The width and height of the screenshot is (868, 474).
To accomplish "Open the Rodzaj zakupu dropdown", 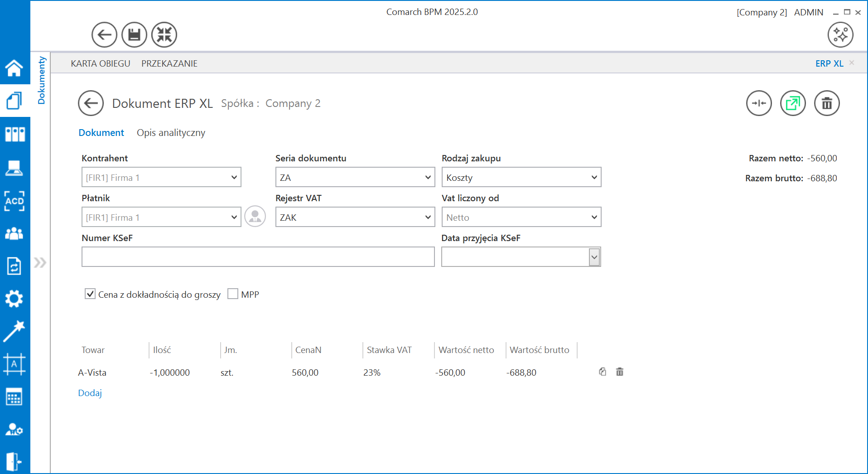I will [594, 177].
